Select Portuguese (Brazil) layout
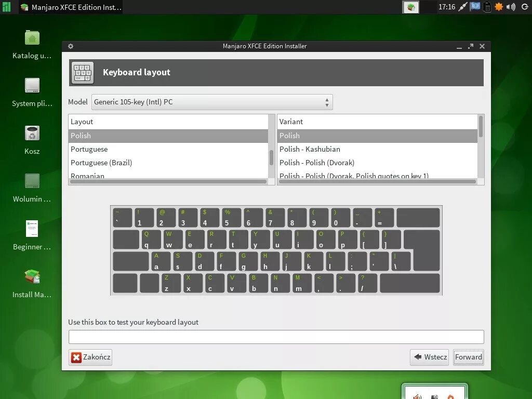 click(x=168, y=163)
